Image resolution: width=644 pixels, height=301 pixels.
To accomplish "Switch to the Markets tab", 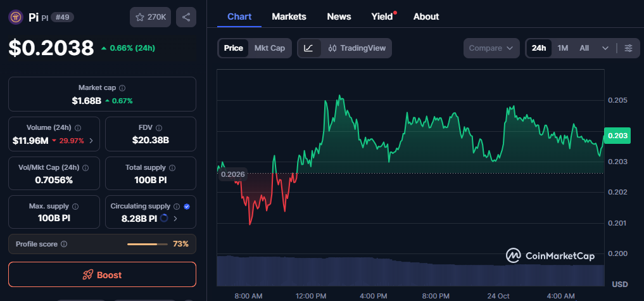I will tap(289, 16).
